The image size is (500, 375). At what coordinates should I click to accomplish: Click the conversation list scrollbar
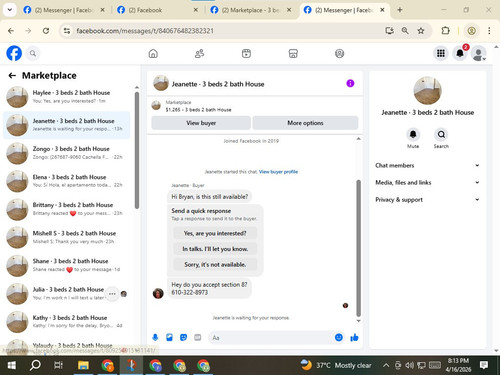tap(137, 150)
